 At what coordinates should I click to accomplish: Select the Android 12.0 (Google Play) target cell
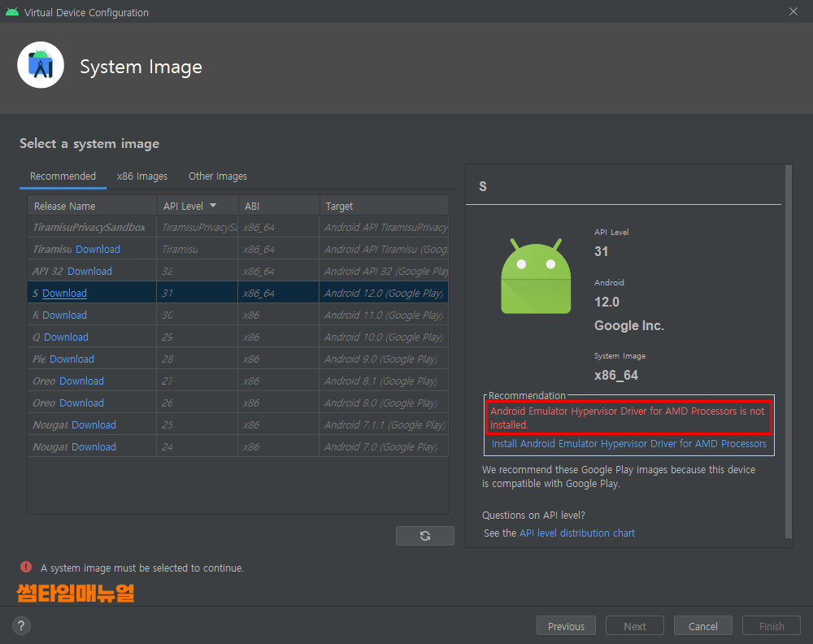click(x=384, y=293)
